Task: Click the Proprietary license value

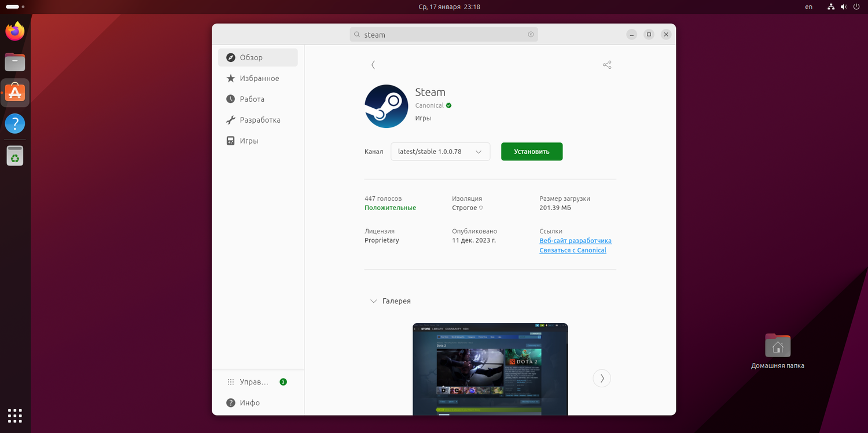Action: pyautogui.click(x=382, y=240)
